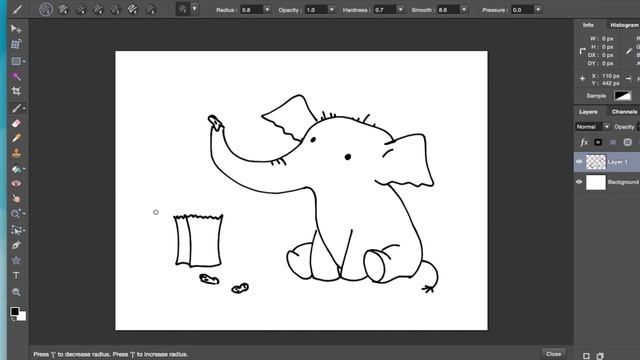Open layer effects with the fx icon
The height and width of the screenshot is (360, 640).
point(584,142)
